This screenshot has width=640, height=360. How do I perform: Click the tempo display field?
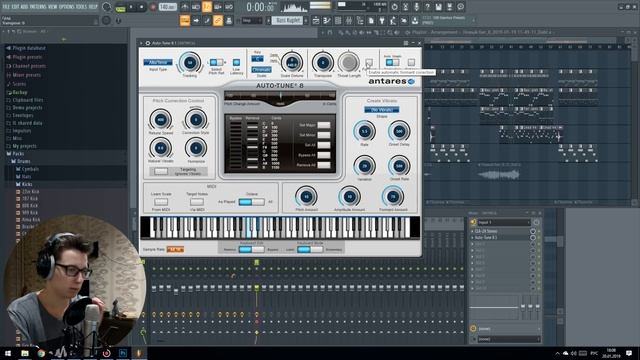(x=167, y=7)
